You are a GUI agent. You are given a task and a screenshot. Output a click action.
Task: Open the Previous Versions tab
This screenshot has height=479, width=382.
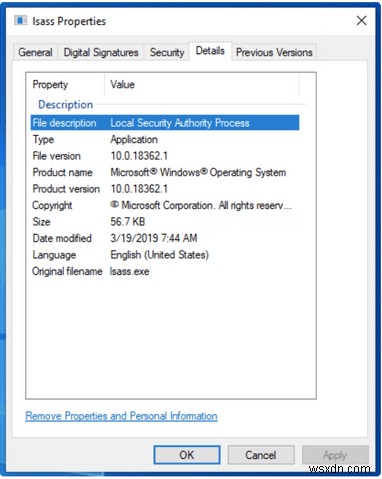click(x=274, y=52)
